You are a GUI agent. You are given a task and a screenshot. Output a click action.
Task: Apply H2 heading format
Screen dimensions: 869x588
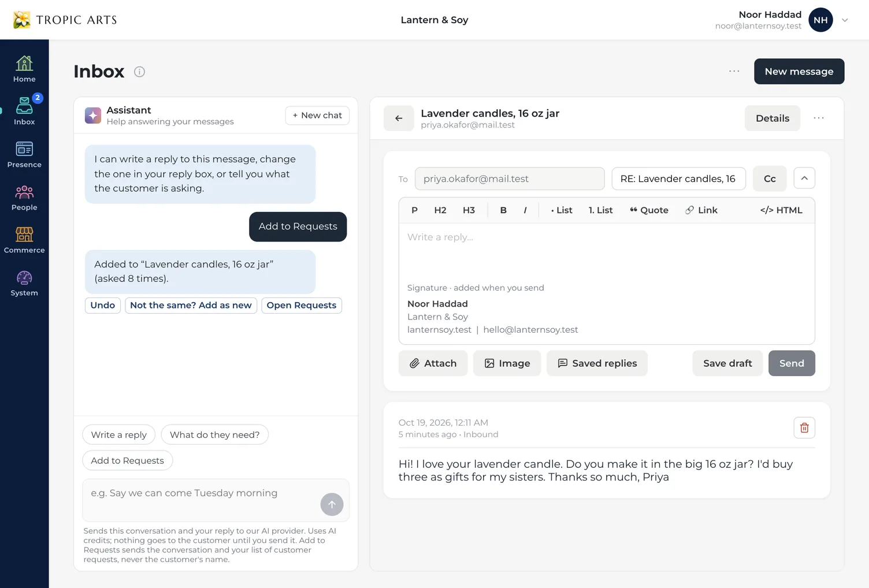440,210
